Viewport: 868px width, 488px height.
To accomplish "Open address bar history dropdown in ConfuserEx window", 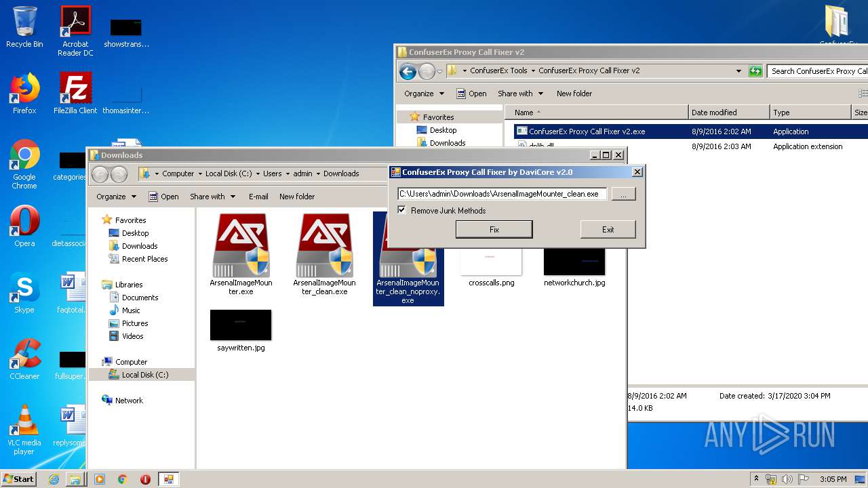I will 738,71.
